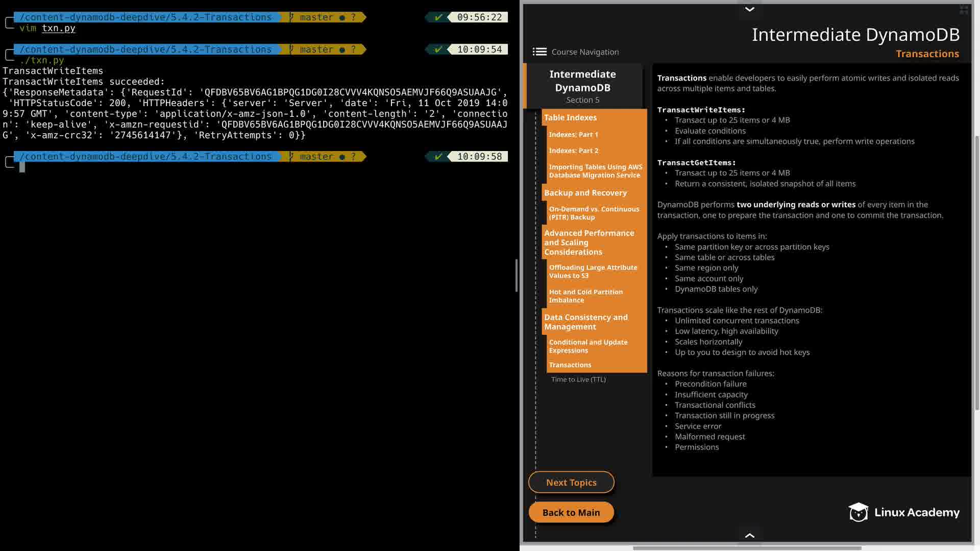The image size is (980, 551).
Task: Click the Linux Academy logo
Action: click(904, 512)
